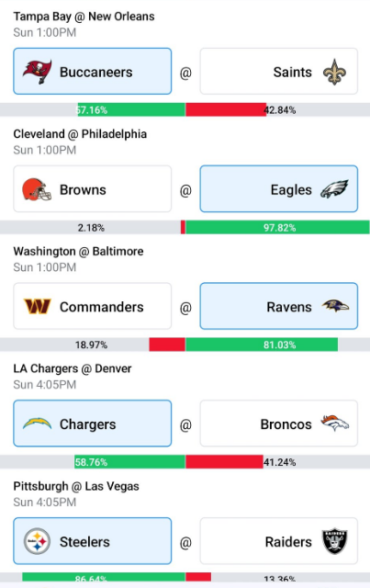Choose Commanders team pick

(x=92, y=306)
